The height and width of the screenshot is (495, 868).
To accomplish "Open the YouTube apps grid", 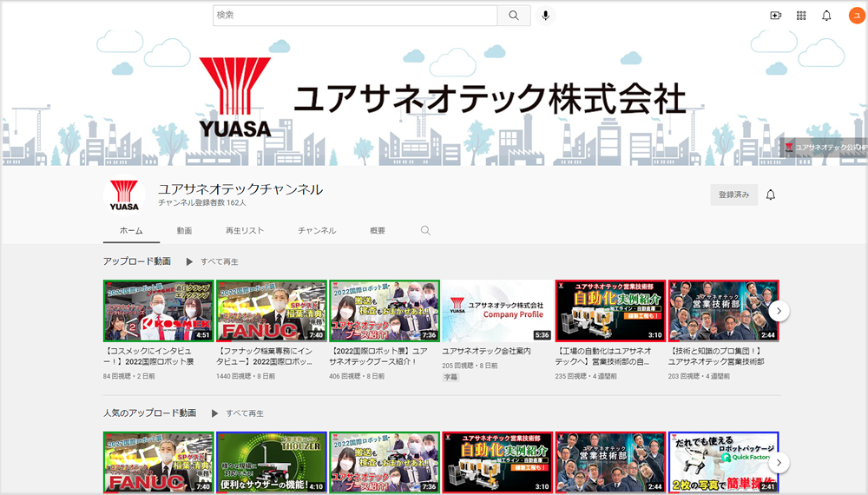I will (x=801, y=16).
